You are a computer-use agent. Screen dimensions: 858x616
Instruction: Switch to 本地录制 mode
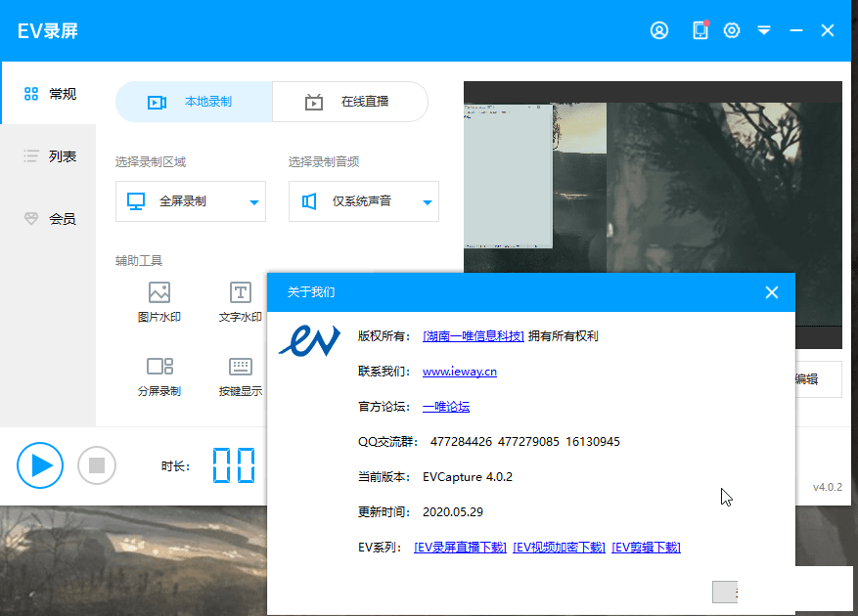(x=194, y=102)
